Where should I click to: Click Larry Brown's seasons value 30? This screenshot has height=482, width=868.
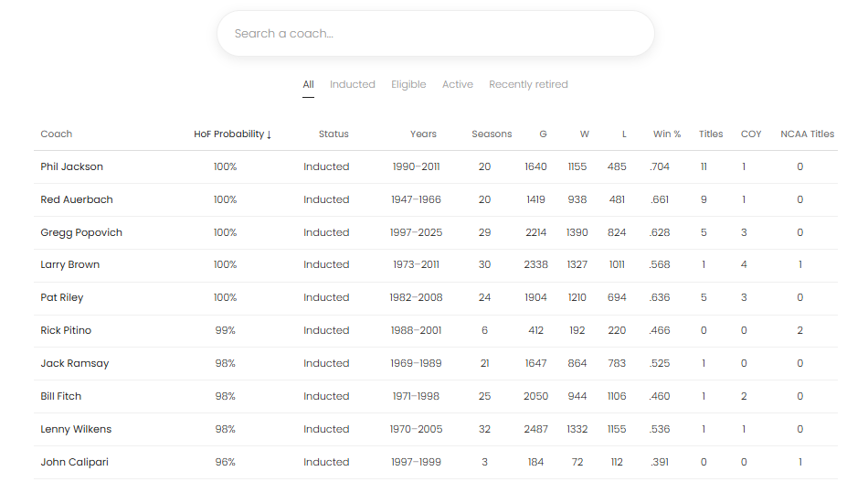coord(484,265)
